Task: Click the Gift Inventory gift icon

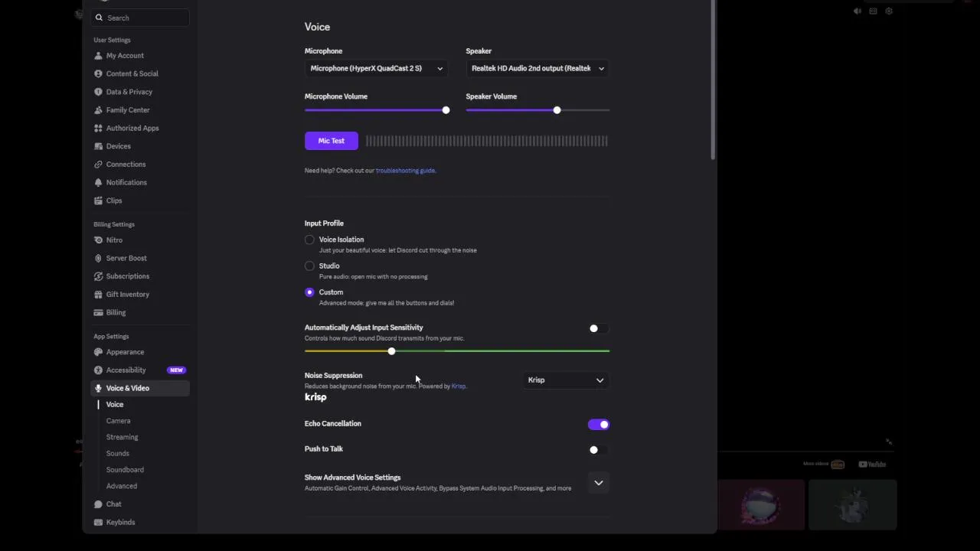Action: pyautogui.click(x=98, y=295)
